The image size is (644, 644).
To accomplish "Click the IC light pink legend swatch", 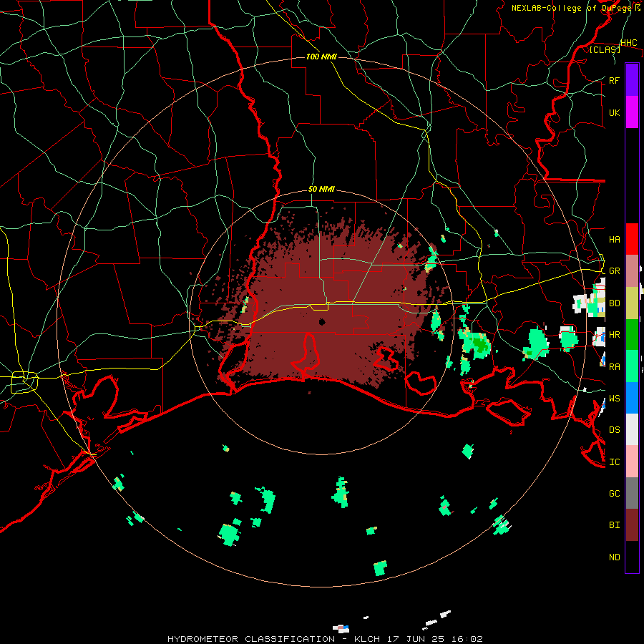I will (632, 462).
